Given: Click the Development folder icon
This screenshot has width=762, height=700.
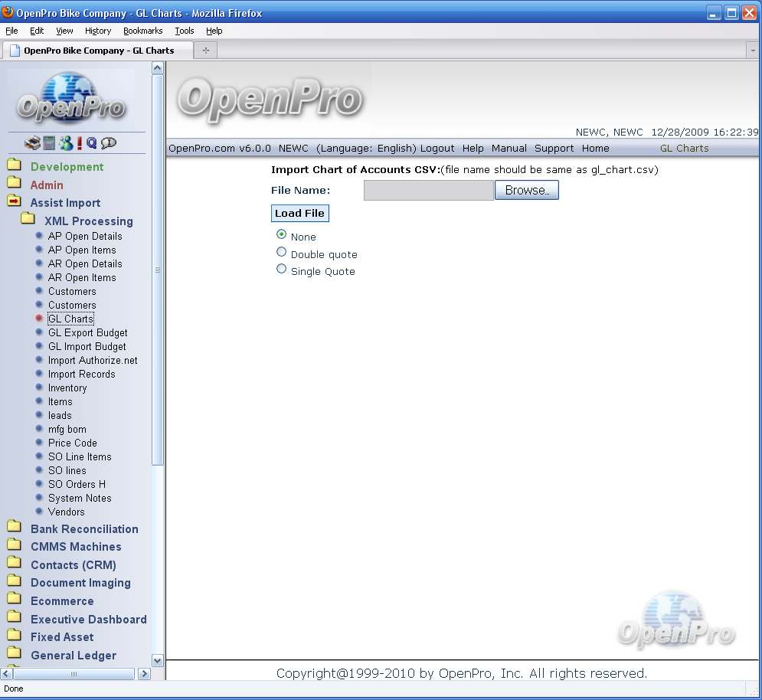Looking at the screenshot, I should tap(14, 166).
